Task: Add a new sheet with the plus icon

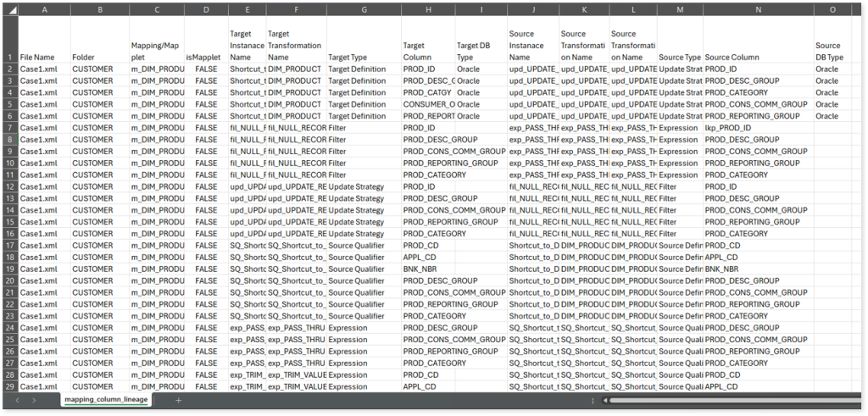Action: [178, 400]
